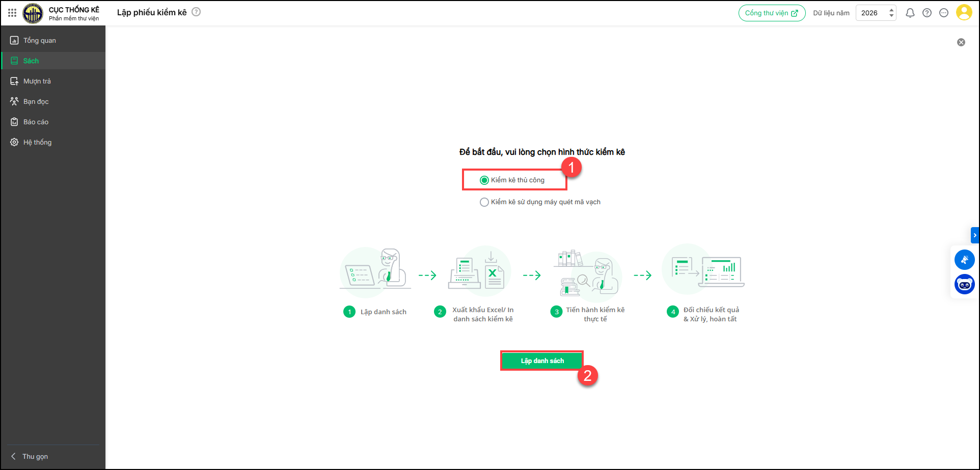
Task: Click the blue announcement megaphone icon
Action: pos(964,260)
